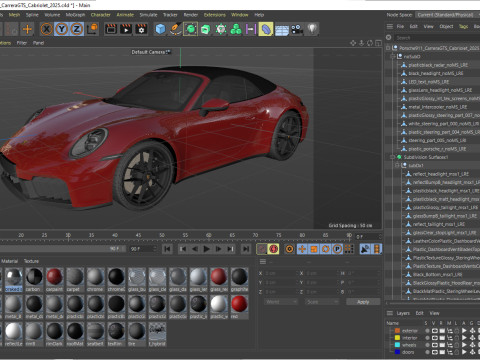Image resolution: width=480 pixels, height=360 pixels.
Task: Toggle Position keyframe recording icon
Action: (302, 249)
